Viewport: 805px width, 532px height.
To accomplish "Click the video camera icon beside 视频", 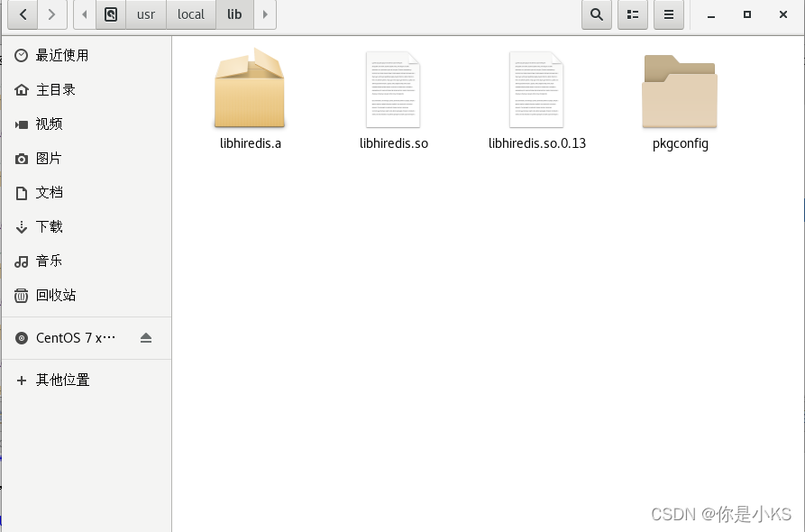I will tap(22, 124).
